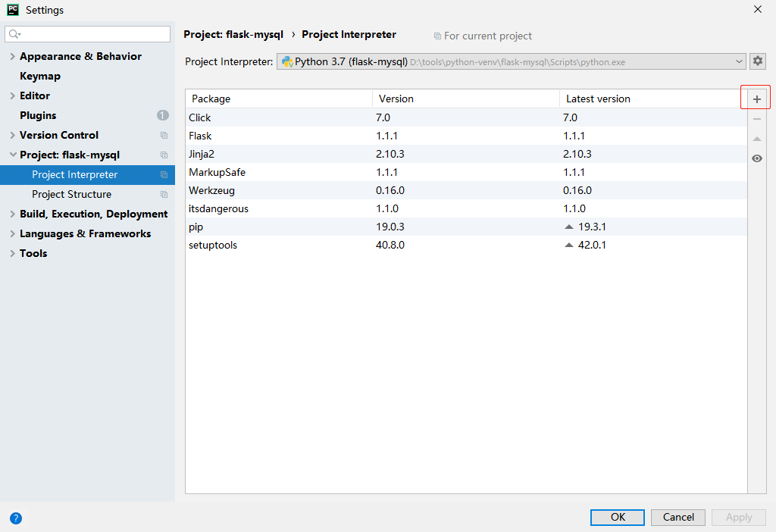The width and height of the screenshot is (776, 532).
Task: Focus the settings search field
Action: [88, 33]
